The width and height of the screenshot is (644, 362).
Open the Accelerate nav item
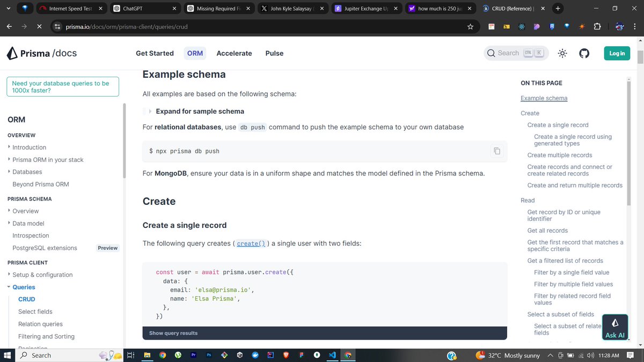point(234,53)
